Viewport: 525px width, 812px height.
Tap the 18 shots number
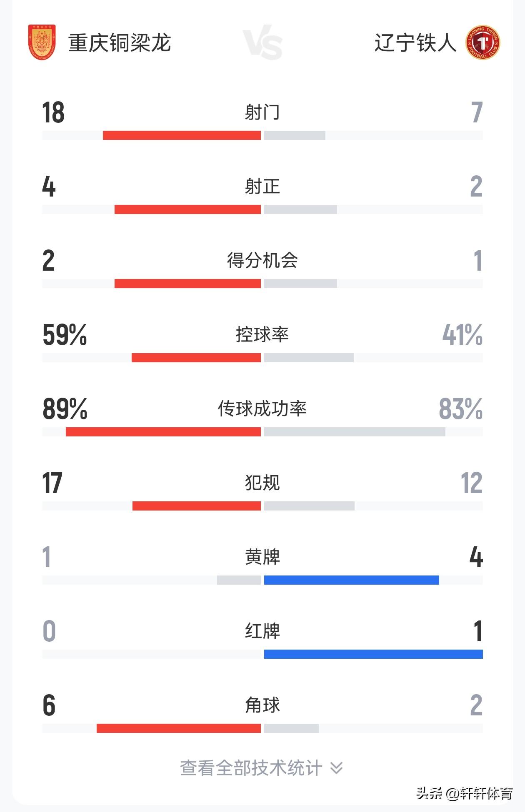click(53, 112)
